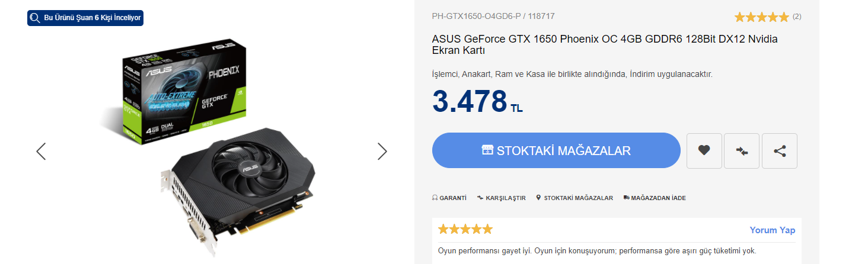Open the share icon button

[x=780, y=151]
